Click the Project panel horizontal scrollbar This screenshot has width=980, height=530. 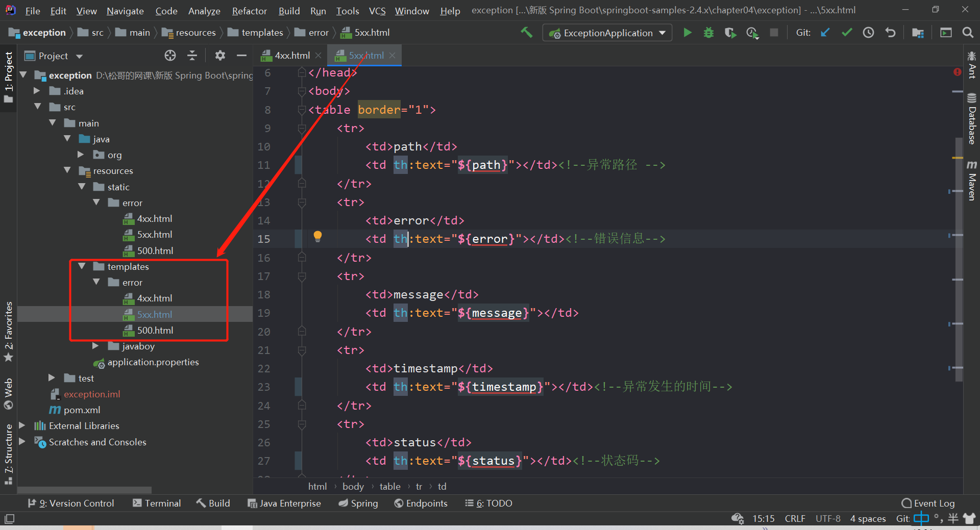(x=85, y=490)
